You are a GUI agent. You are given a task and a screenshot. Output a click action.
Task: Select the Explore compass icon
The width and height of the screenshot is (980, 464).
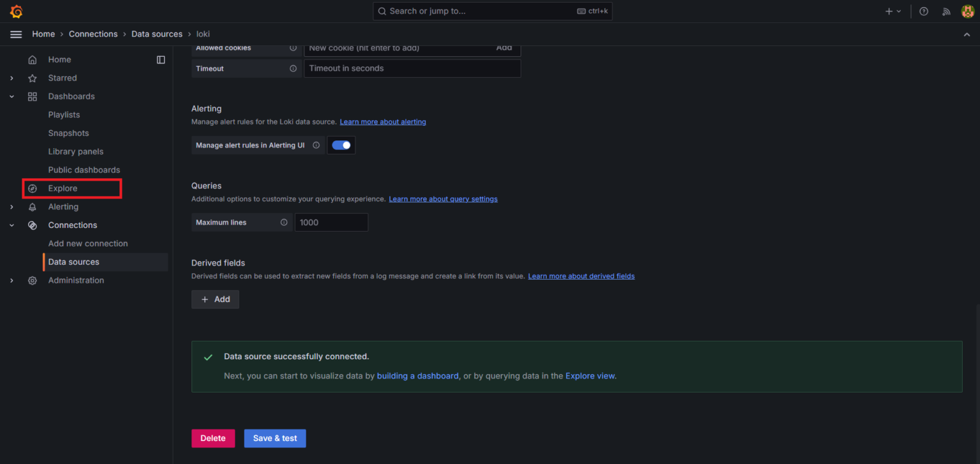tap(33, 188)
